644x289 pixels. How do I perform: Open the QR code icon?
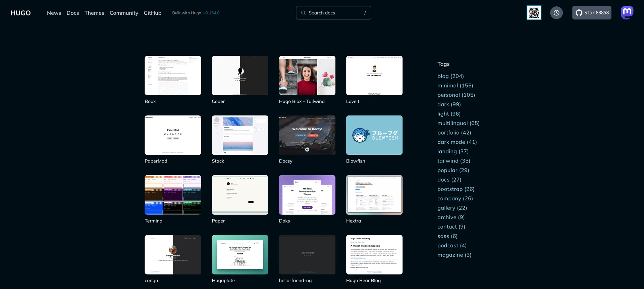(534, 13)
